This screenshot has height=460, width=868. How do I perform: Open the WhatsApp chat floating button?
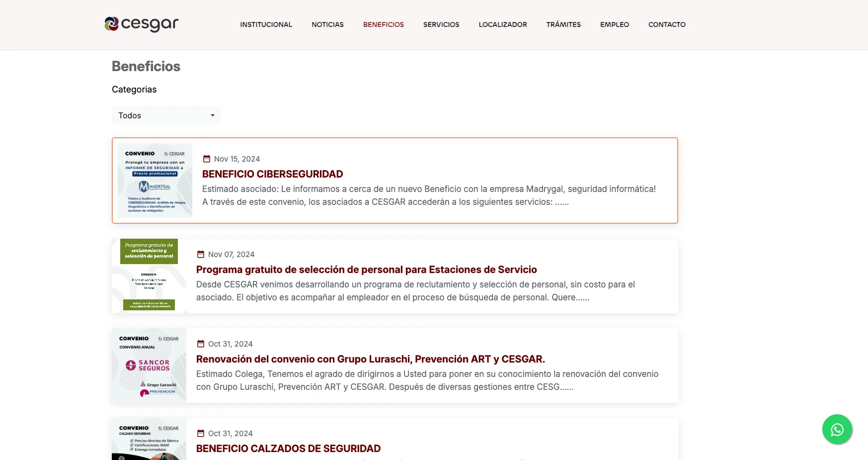click(837, 429)
